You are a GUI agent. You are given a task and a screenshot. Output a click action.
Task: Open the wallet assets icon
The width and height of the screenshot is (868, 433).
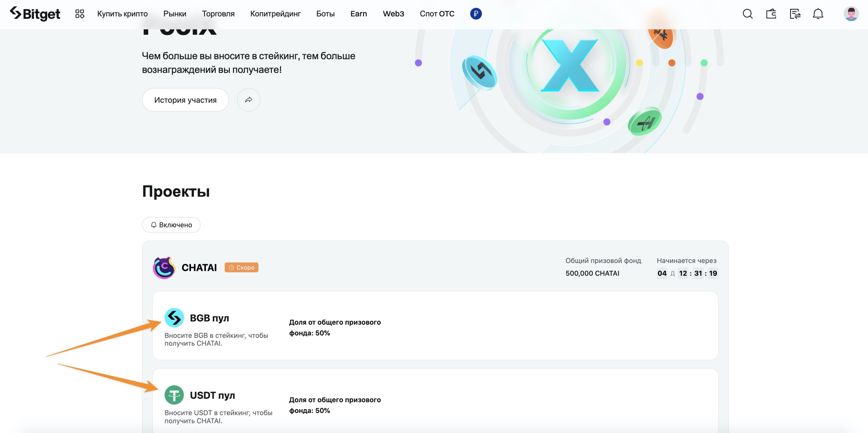(771, 14)
